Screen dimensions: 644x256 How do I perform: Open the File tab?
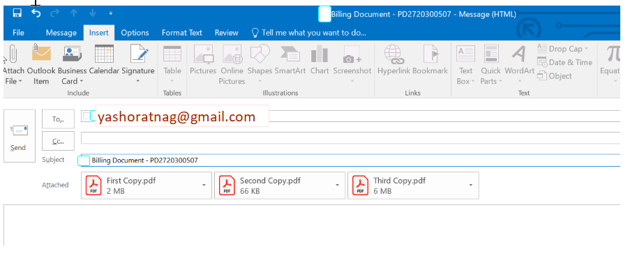point(18,33)
